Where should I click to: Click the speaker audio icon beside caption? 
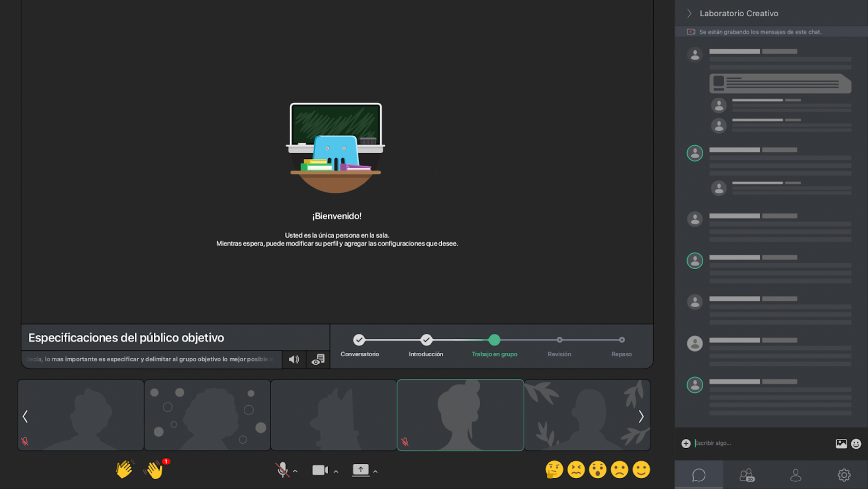click(x=294, y=359)
